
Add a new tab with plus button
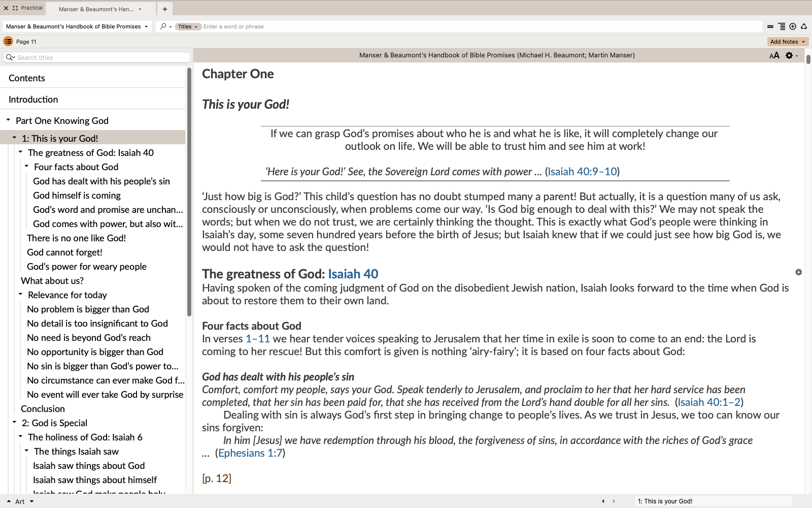(165, 9)
